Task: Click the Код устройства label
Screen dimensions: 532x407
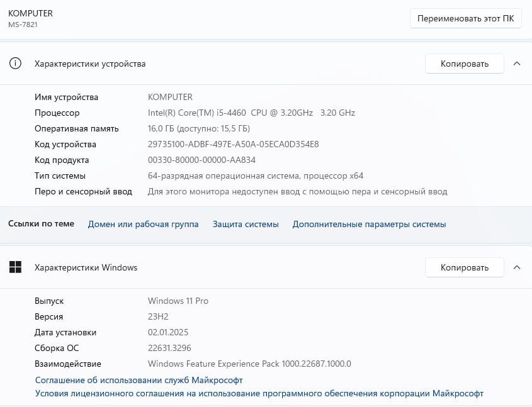Action: click(65, 144)
